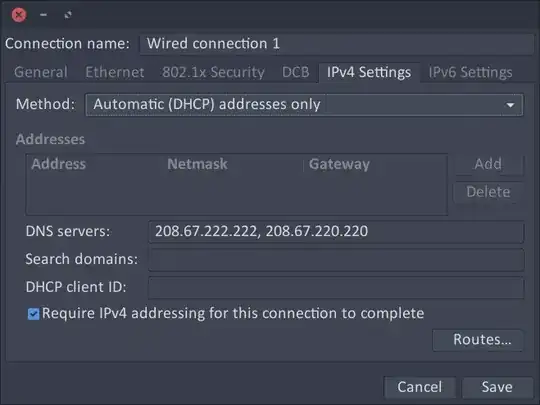Minimize the connection editor window

[43, 15]
